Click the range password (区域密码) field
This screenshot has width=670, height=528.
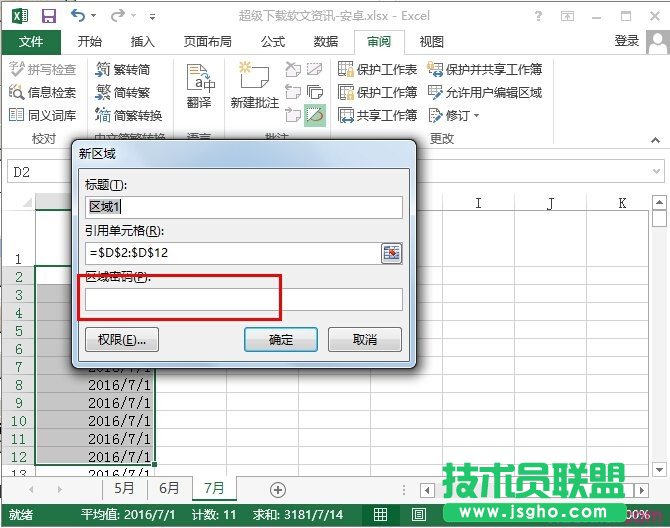[x=244, y=299]
